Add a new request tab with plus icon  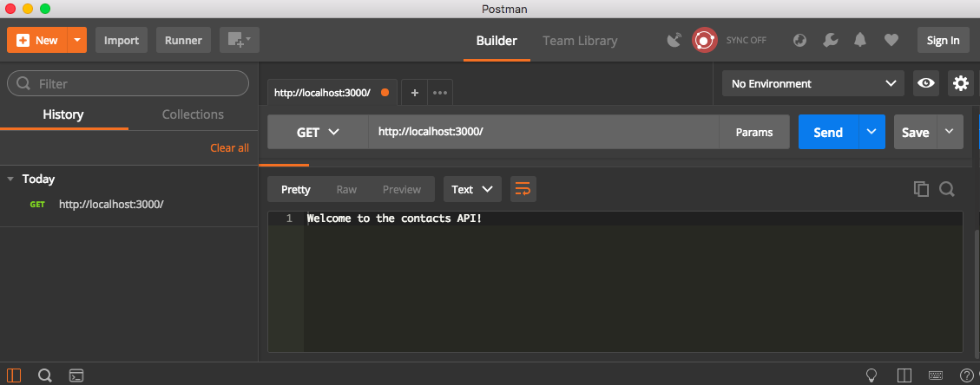414,93
